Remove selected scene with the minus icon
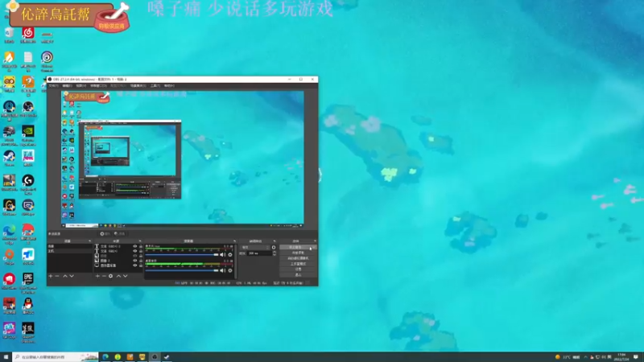 click(x=57, y=276)
